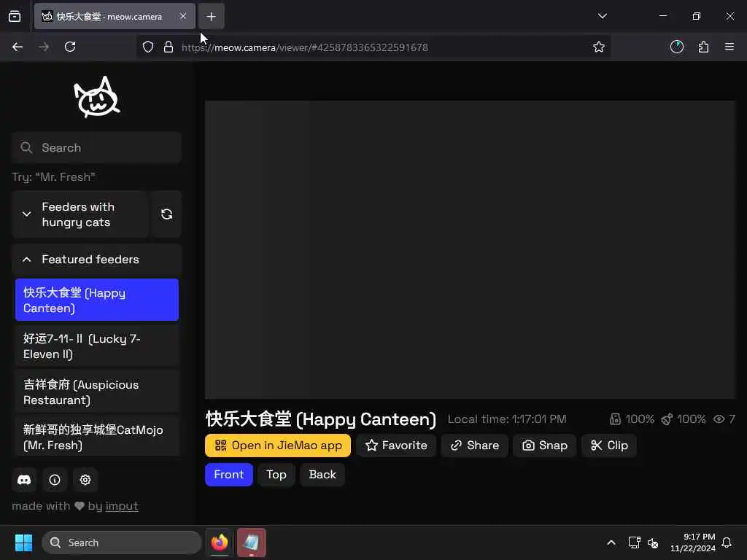
Task: Click Open in JieMao app button
Action: pyautogui.click(x=278, y=446)
